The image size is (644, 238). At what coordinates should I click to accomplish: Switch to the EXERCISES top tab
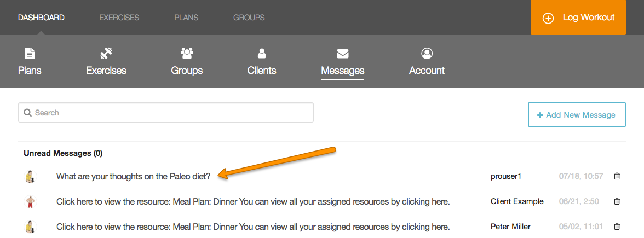pyautogui.click(x=119, y=18)
